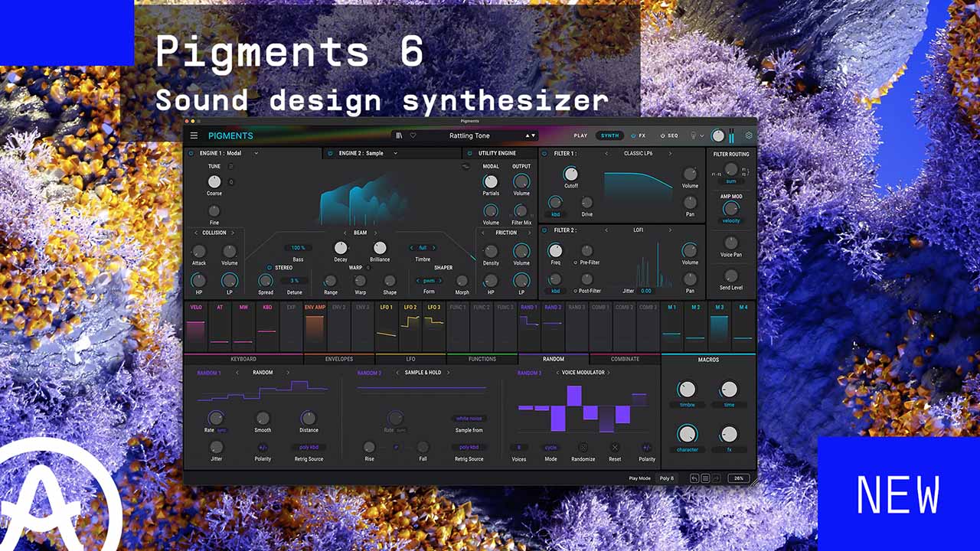Open the Poly 8 play mode dropdown
This screenshot has height=551, width=980.
(667, 478)
